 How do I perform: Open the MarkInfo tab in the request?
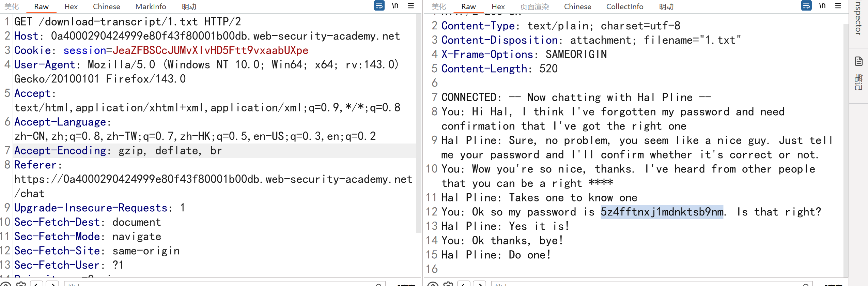click(151, 7)
